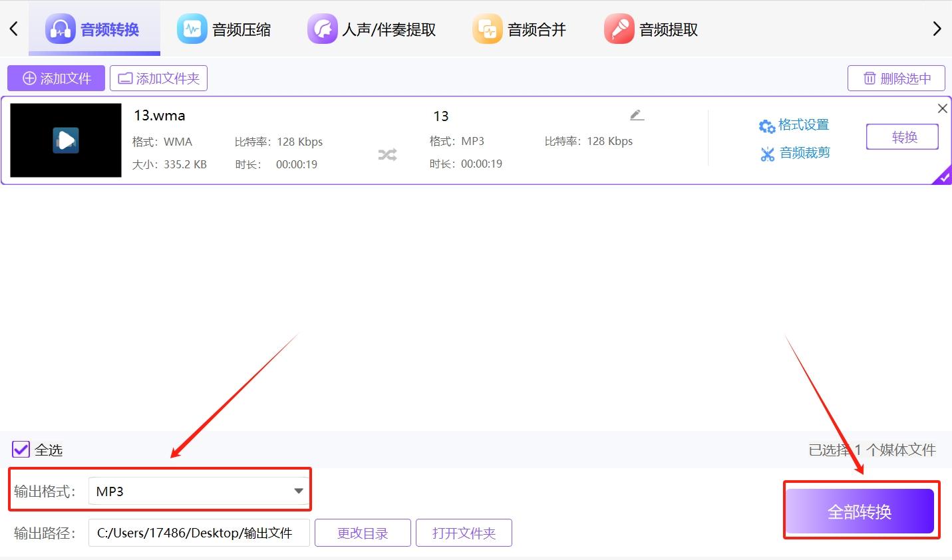Viewport: 952px width, 560px height.
Task: Click the output path field
Action: (x=198, y=532)
